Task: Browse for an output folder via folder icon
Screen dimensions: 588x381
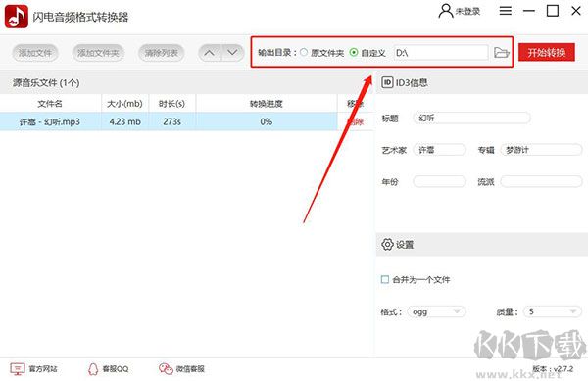Action: coord(501,53)
